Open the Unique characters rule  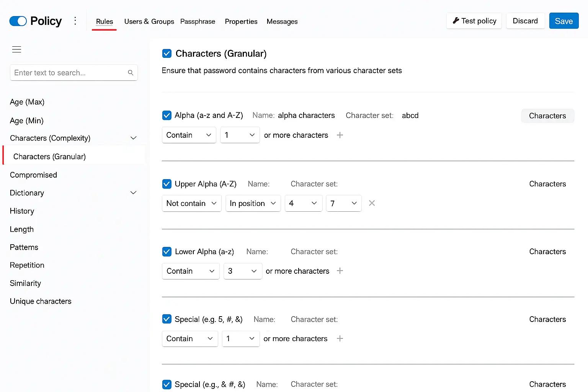click(41, 301)
